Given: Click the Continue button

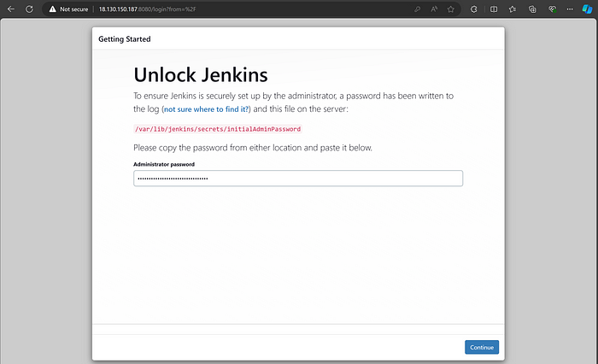Looking at the screenshot, I should pos(482,347).
